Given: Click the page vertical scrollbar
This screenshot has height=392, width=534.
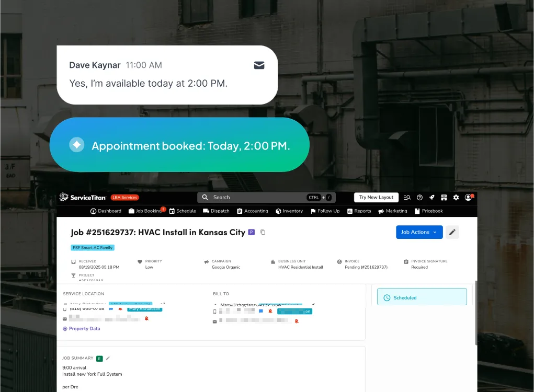Looking at the screenshot, I should (x=476, y=313).
